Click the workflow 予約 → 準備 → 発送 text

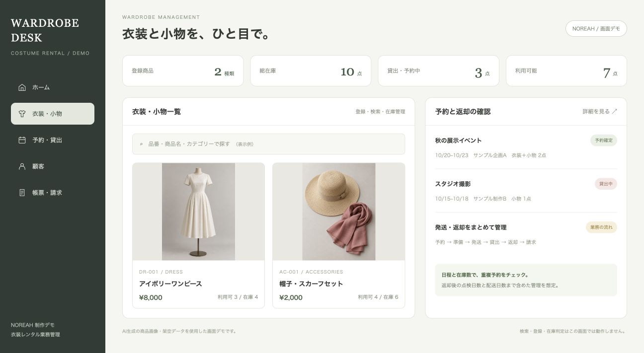pyautogui.click(x=485, y=242)
